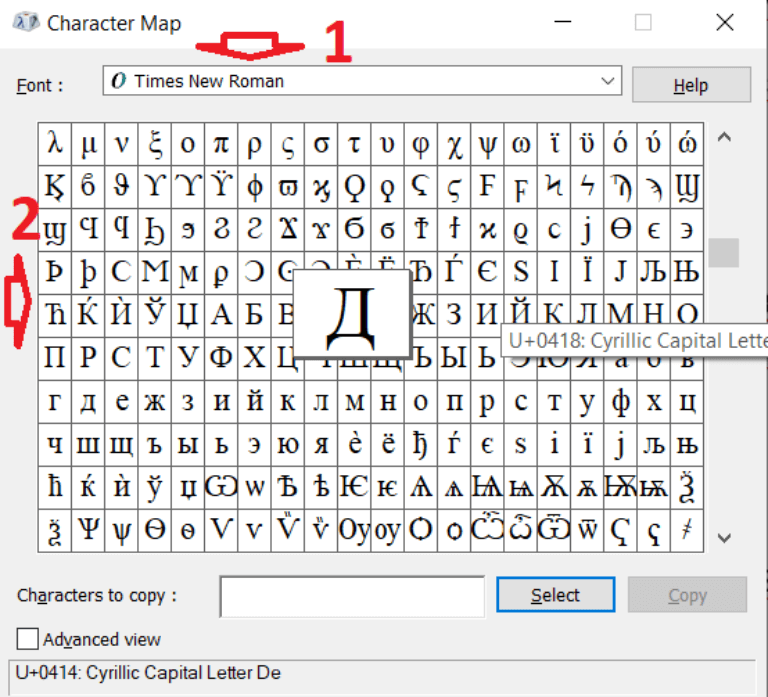Viewport: 768px width, 697px height.
Task: Focus the Characters to copy field
Action: pos(352,596)
